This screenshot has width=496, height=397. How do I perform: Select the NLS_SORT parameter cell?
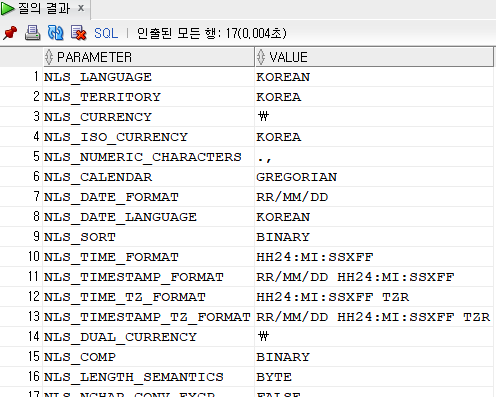click(x=149, y=237)
